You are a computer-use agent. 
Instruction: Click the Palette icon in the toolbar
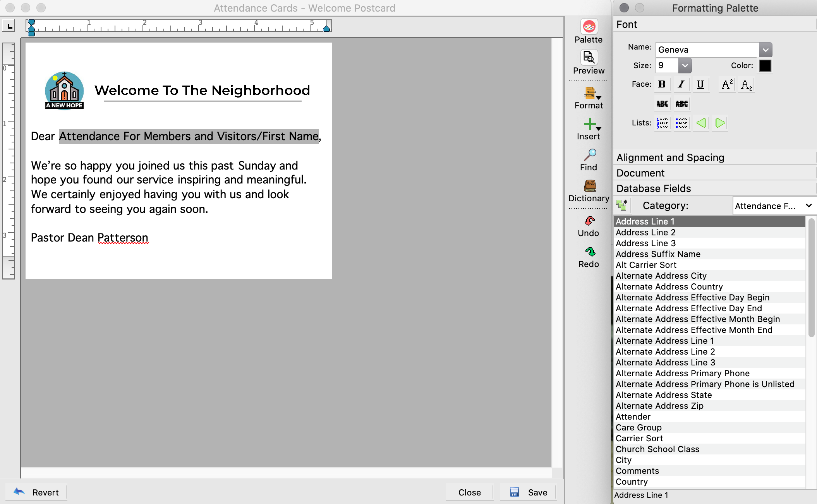point(589,27)
